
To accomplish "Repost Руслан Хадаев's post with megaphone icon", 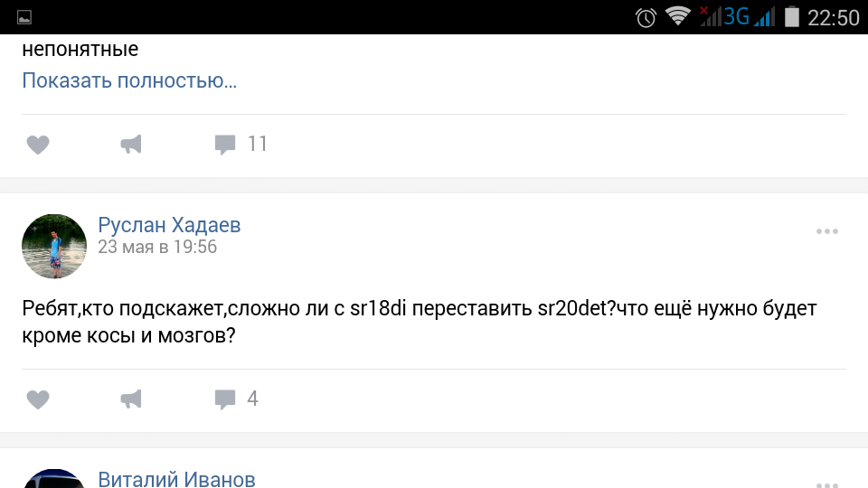I will point(131,399).
